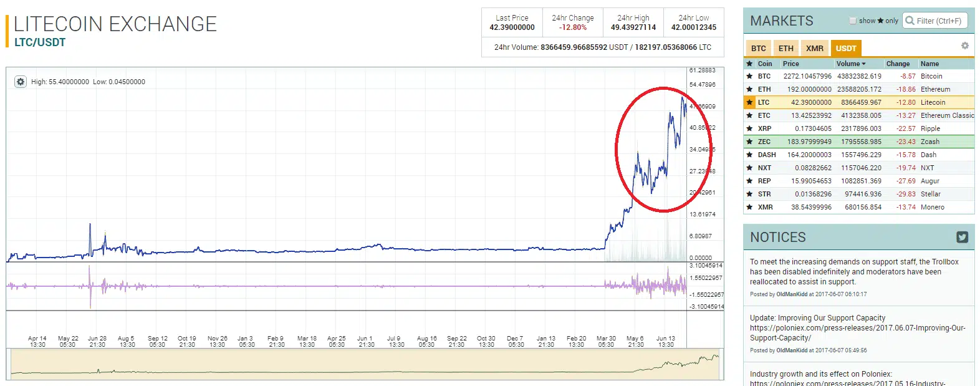This screenshot has height=386, width=980.
Task: Click the 24hr High value 49.43927114
Action: click(633, 27)
